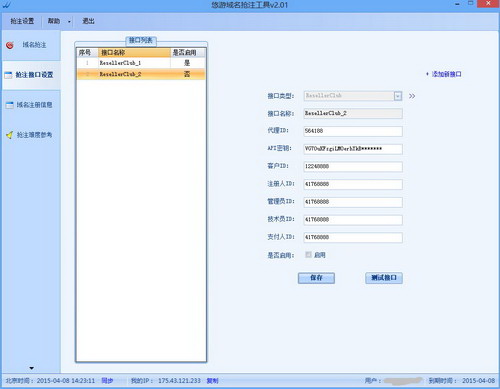Click the red 域名抢注 sidebar icon
The width and height of the screenshot is (500, 389).
[10, 45]
